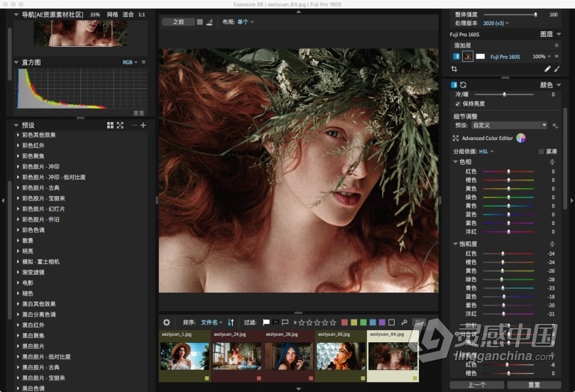Open the layer opacity 100% dropdown
Image resolution: width=575 pixels, height=392 pixels.
(x=541, y=57)
